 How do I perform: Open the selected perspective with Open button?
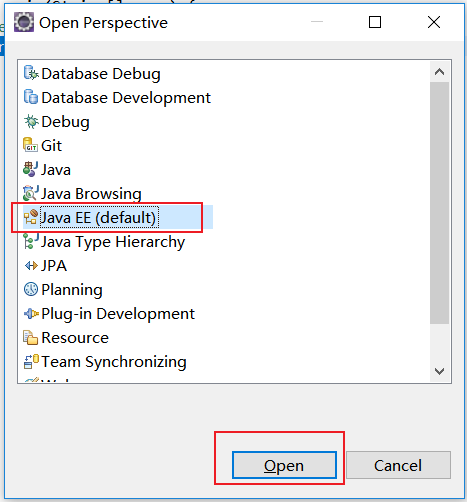[284, 465]
